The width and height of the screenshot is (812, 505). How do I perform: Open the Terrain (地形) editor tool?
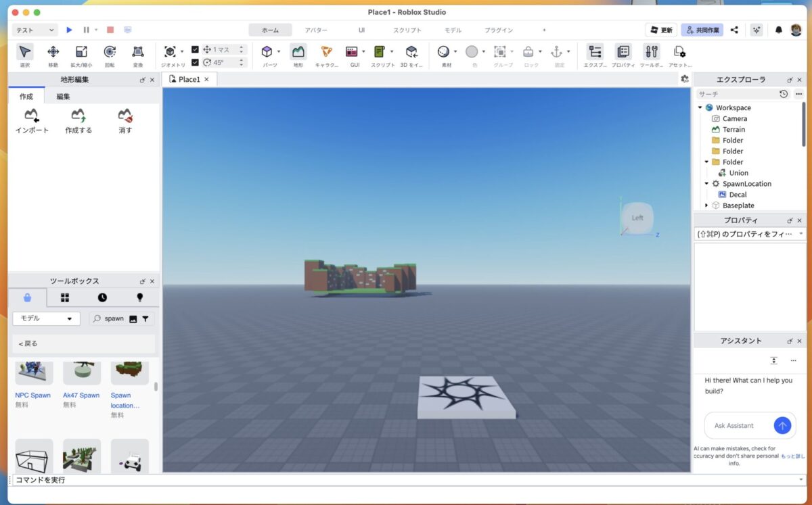[x=298, y=52]
